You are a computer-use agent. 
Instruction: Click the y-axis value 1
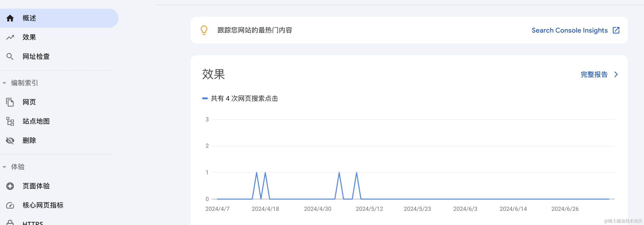207,172
